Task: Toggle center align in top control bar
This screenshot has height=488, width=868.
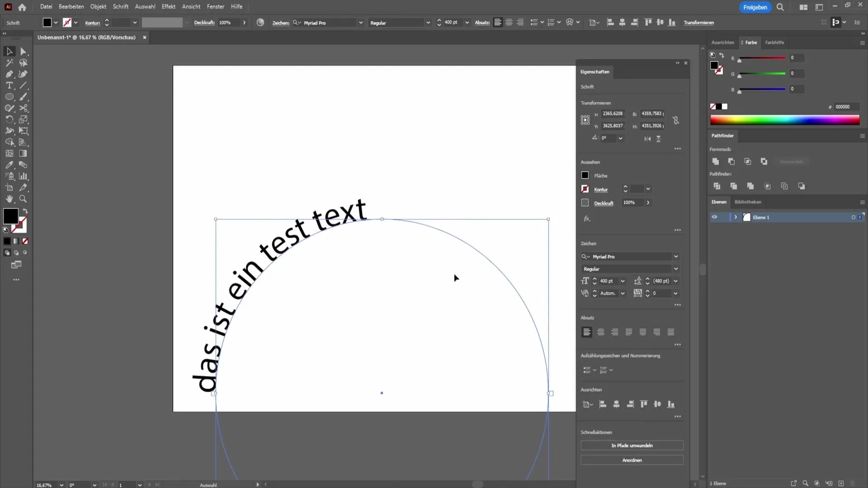Action: tap(509, 23)
